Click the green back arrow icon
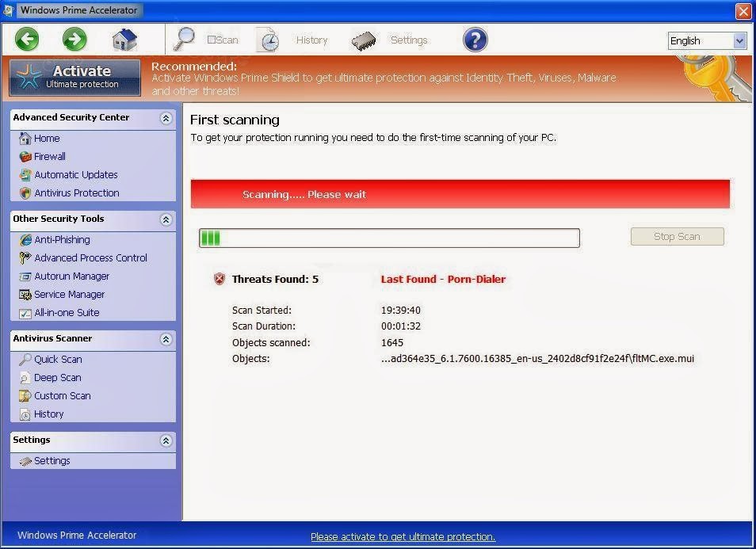The image size is (756, 549). click(x=27, y=39)
